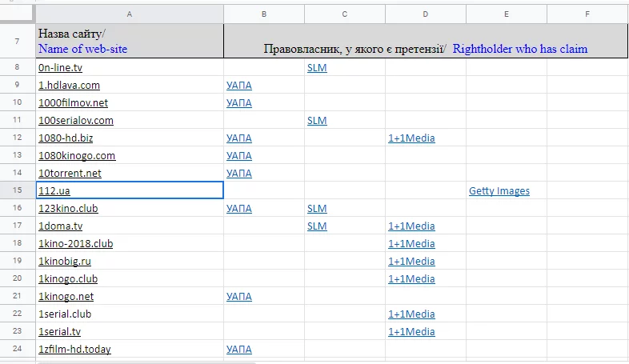This screenshot has height=364, width=629.
Task: Select row 20 header
Action: 18,278
